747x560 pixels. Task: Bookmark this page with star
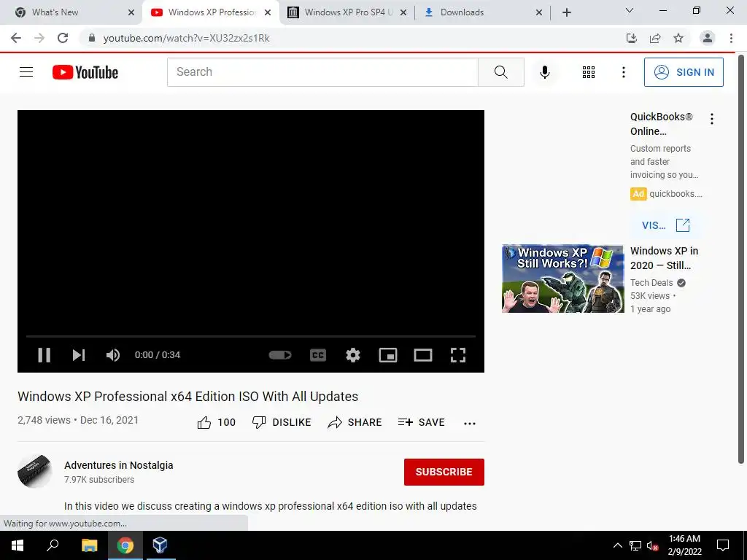click(678, 38)
